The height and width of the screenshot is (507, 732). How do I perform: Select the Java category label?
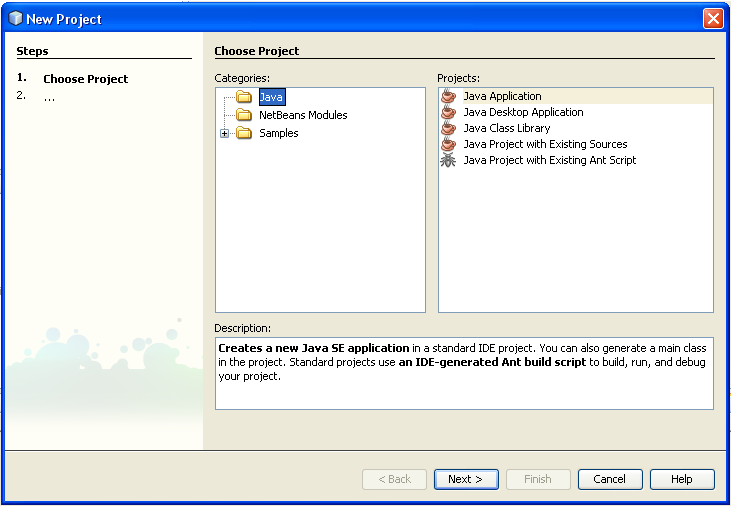pyautogui.click(x=272, y=97)
